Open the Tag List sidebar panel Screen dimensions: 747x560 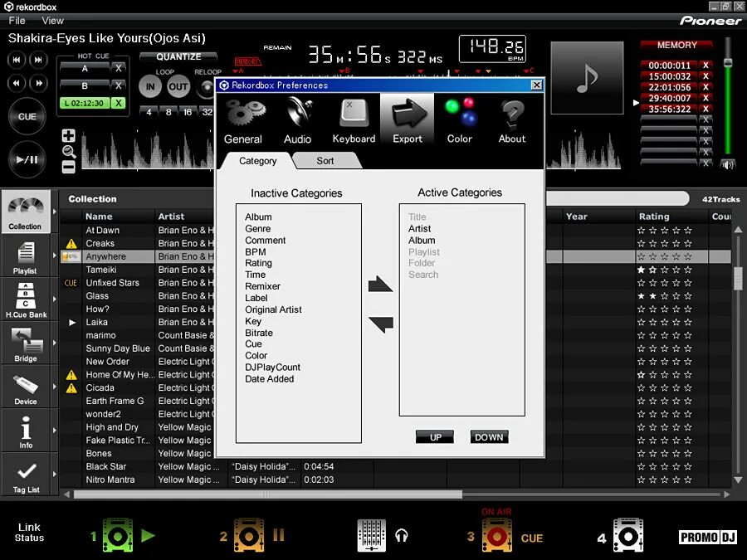(x=26, y=475)
